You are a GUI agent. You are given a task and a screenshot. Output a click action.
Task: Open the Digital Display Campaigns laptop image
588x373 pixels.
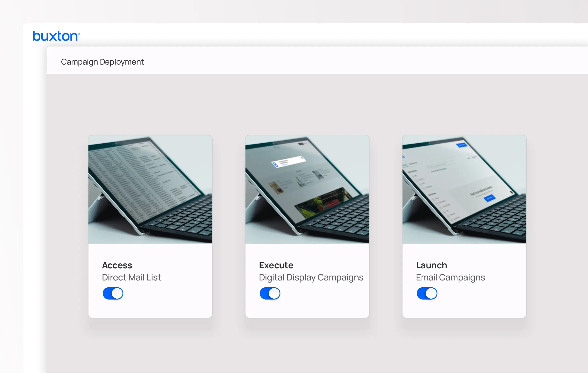(x=307, y=189)
